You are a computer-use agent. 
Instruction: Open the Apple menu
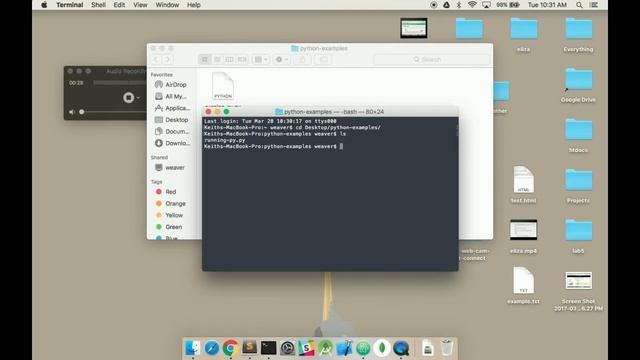point(44,5)
